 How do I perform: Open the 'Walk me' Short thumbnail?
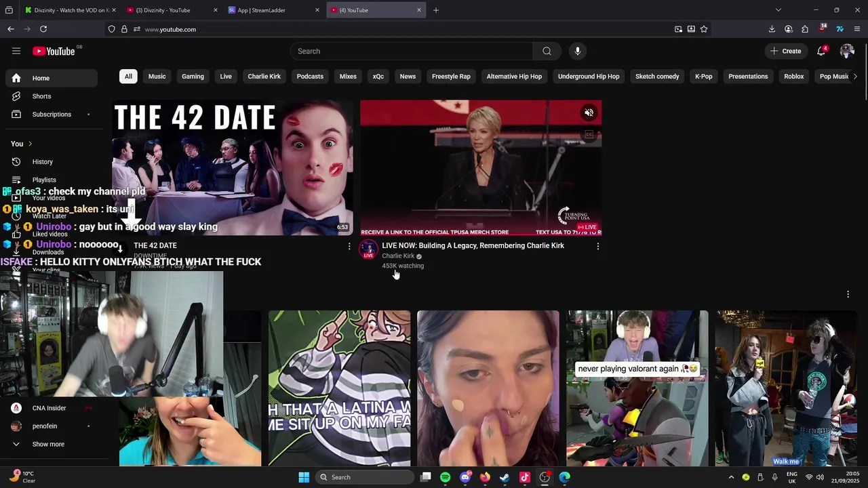click(x=786, y=388)
